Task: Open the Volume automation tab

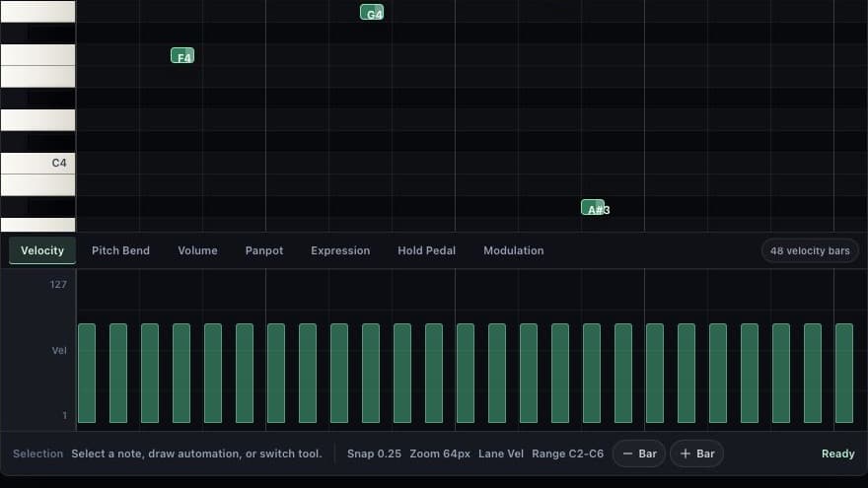Action: coord(197,250)
